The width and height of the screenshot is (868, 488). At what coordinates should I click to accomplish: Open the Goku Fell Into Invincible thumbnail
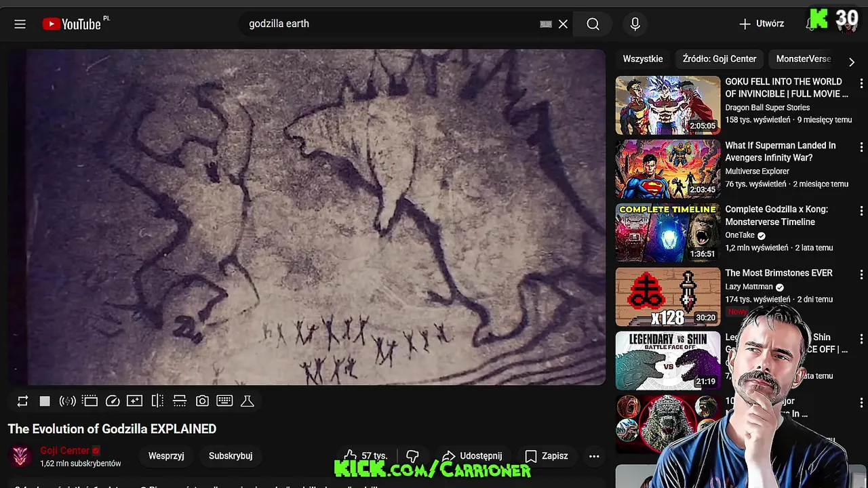coord(668,105)
